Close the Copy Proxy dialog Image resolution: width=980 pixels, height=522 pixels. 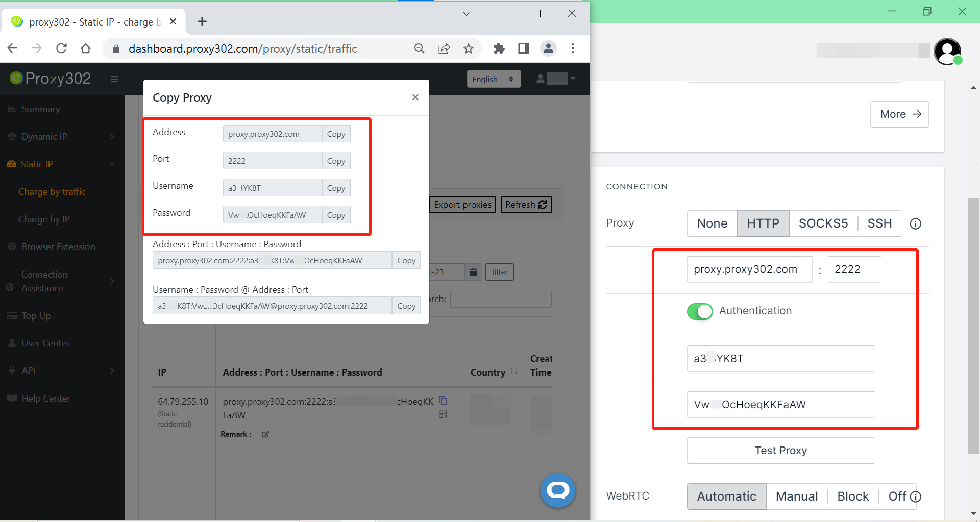415,97
